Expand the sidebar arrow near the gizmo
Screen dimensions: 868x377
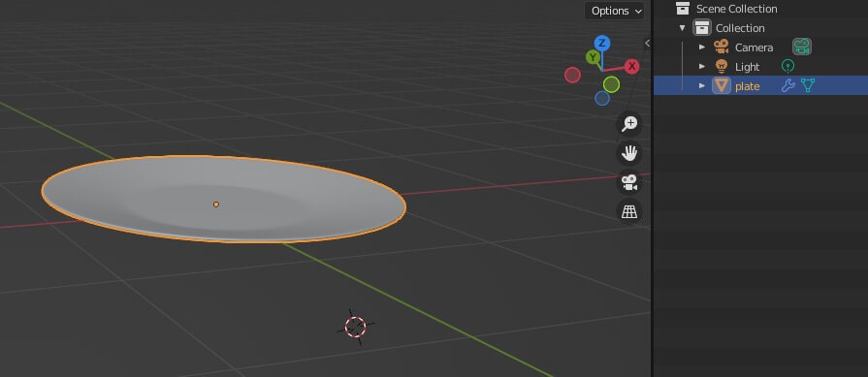click(x=647, y=43)
